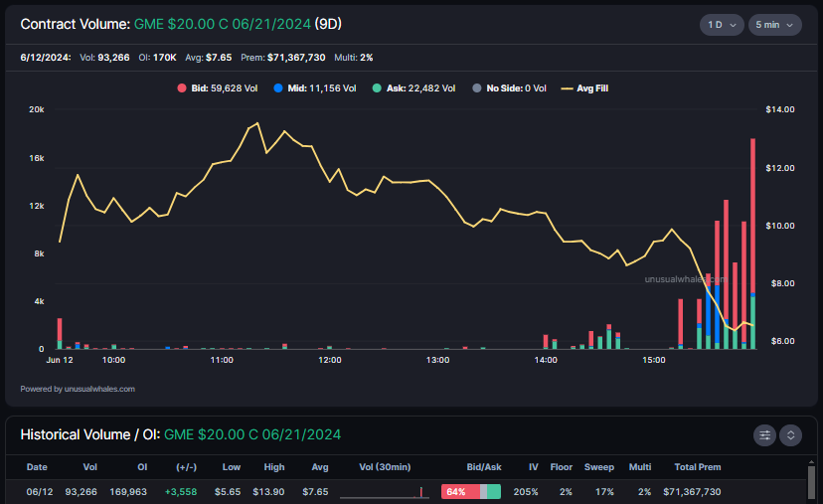Screen dimensions: 823x504
Task: Click the $13.90 high price cell
Action: [268, 492]
